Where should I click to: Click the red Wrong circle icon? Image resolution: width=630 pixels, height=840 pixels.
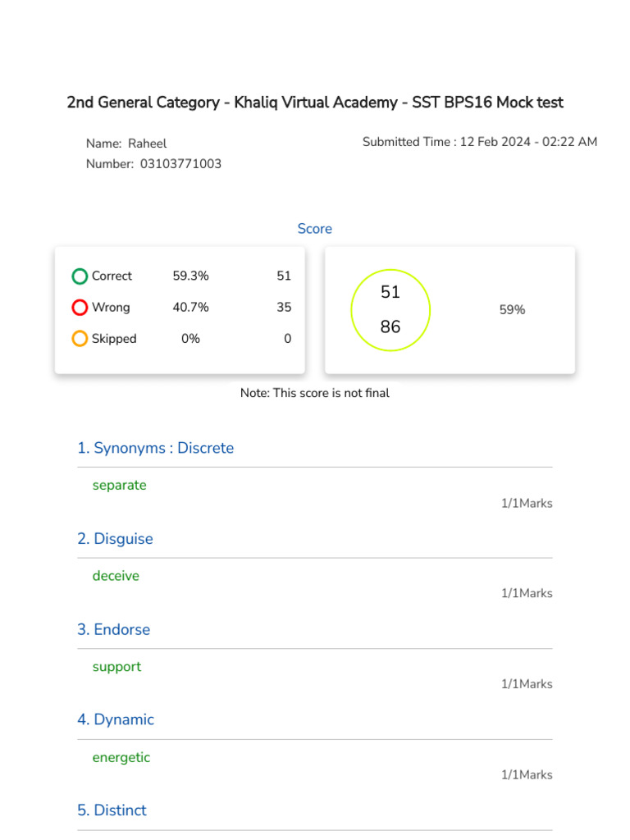point(80,308)
